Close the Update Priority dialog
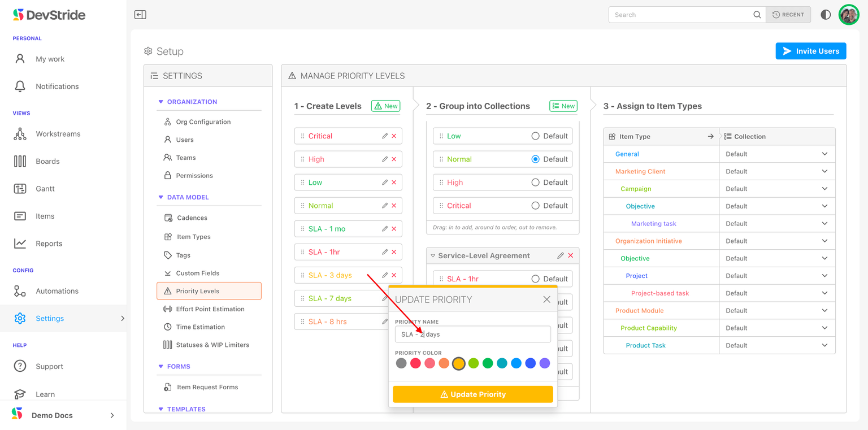868x430 pixels. [546, 299]
